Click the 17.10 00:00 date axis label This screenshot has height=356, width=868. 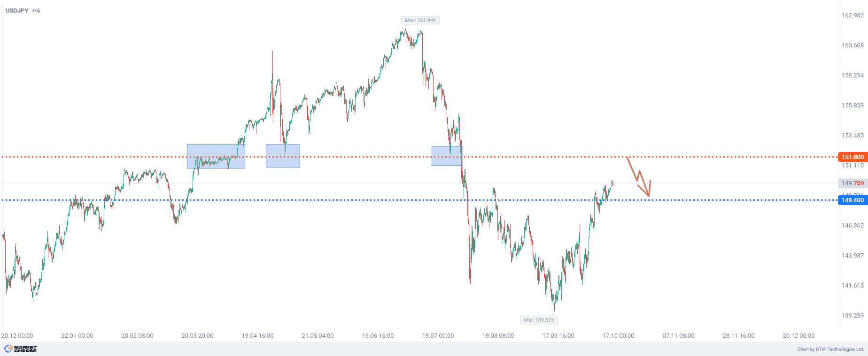(618, 336)
